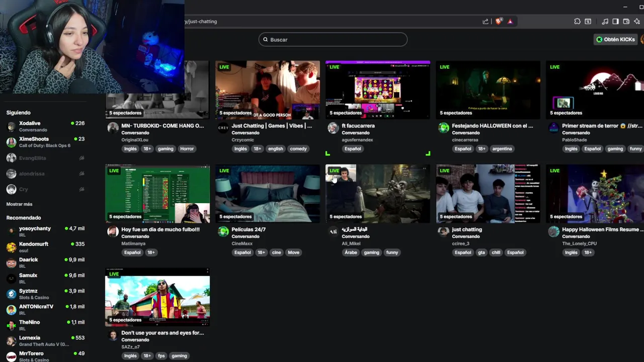Open the Brave Wallet icon
The height and width of the screenshot is (362, 644).
626,22
